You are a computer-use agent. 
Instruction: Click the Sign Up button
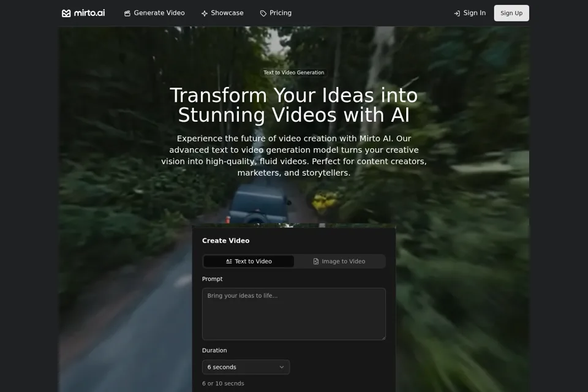tap(511, 13)
